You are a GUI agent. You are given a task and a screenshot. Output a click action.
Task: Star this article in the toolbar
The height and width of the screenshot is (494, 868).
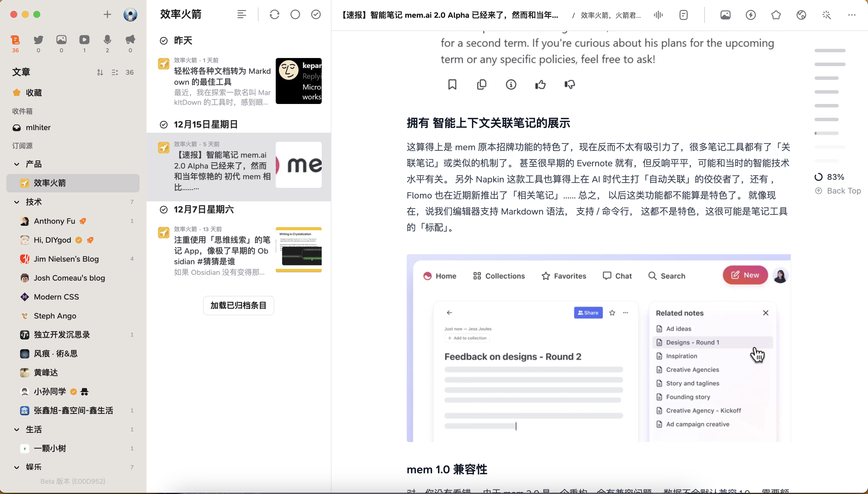point(776,15)
